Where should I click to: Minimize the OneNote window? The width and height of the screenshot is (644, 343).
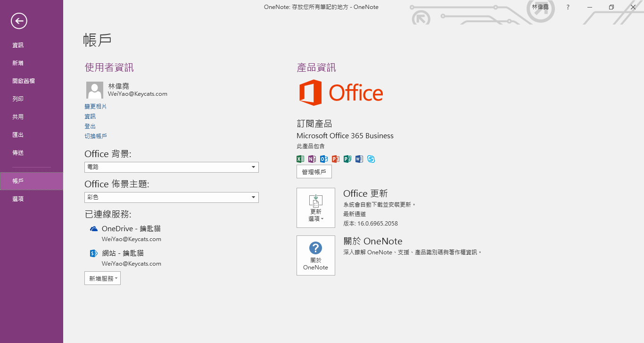click(590, 7)
